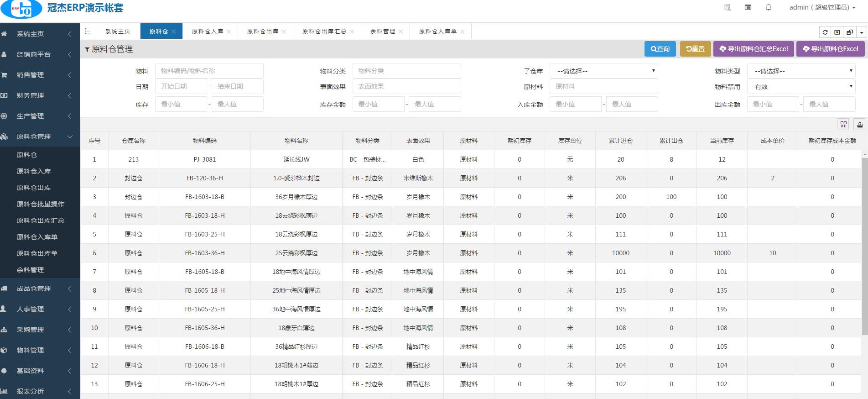Switch to the 余料管理 tab
868x399 pixels.
coord(382,31)
